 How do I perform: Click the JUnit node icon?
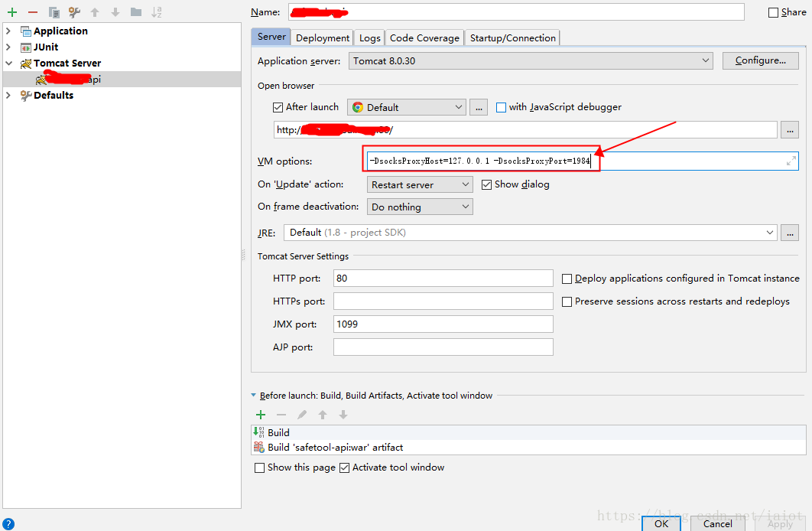tap(26, 47)
